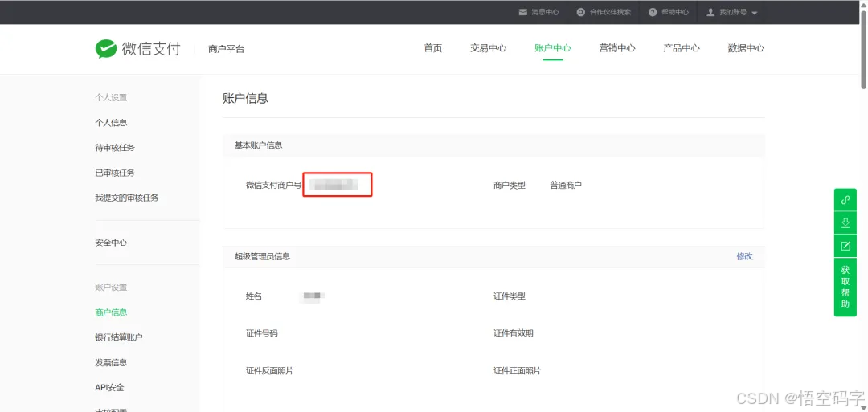868x412 pixels.
Task: Click the 姓名 label
Action: click(253, 296)
